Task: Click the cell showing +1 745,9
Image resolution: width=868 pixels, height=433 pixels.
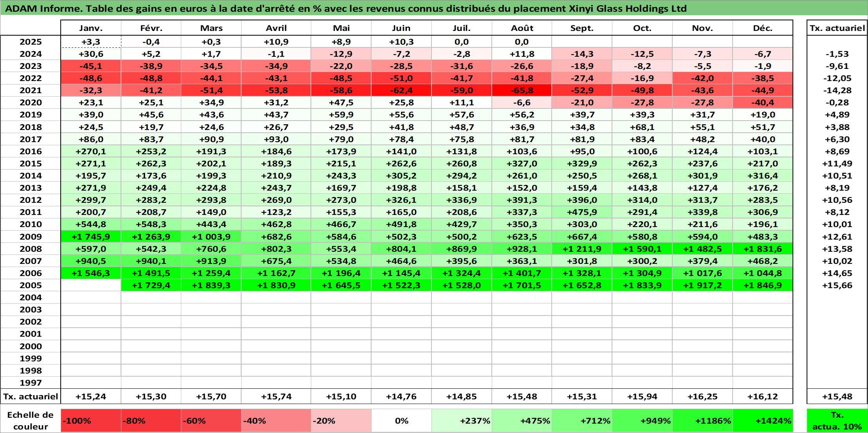Action: (91, 236)
